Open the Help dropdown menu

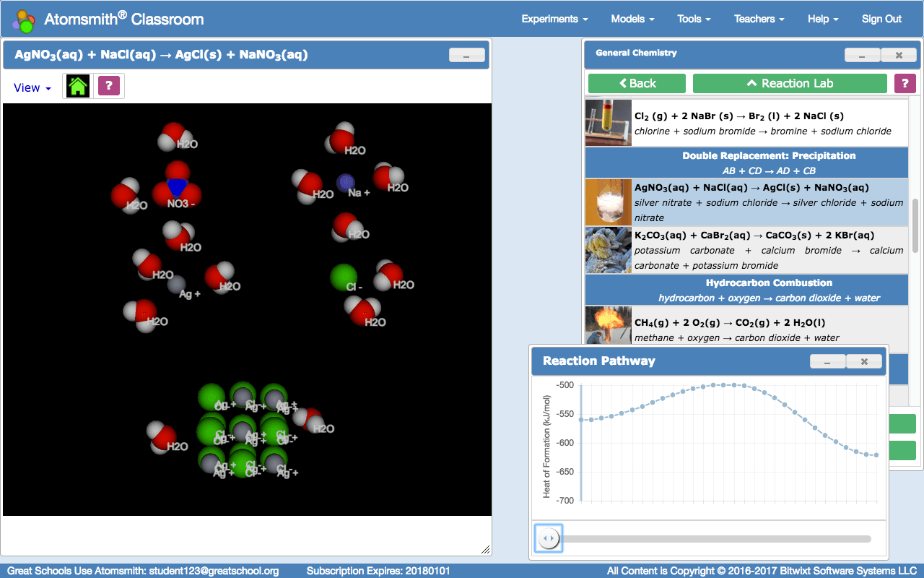pos(823,19)
